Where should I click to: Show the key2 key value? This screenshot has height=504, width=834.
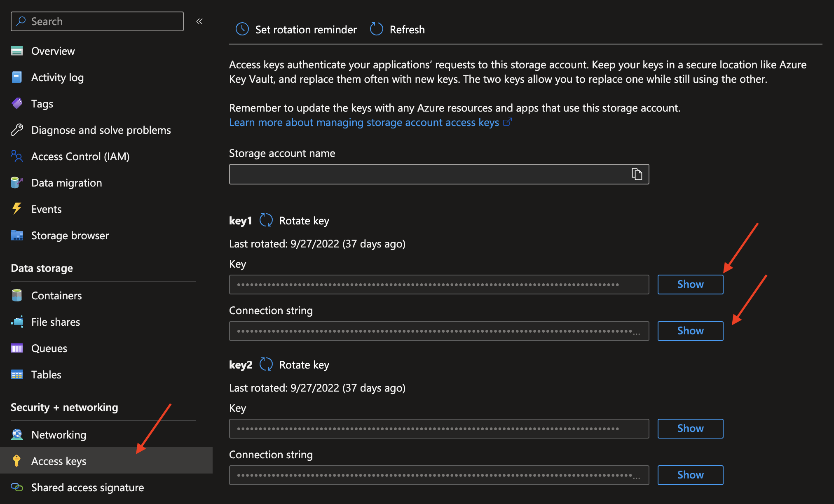coord(690,428)
